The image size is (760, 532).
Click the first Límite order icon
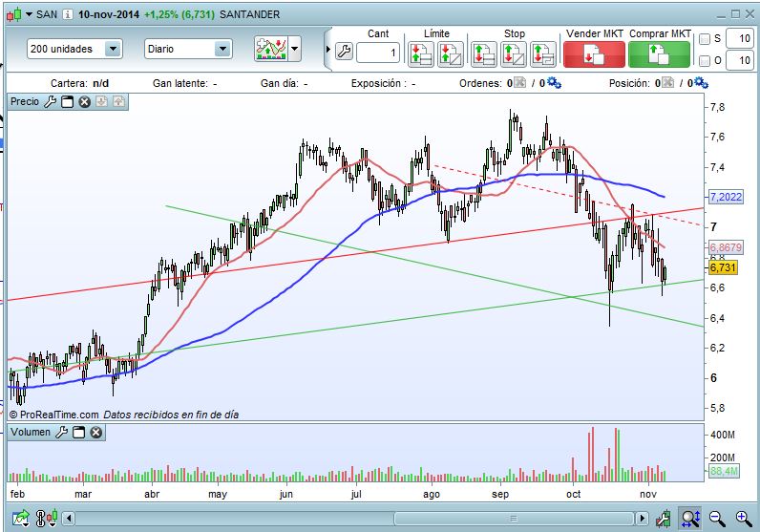coord(420,53)
